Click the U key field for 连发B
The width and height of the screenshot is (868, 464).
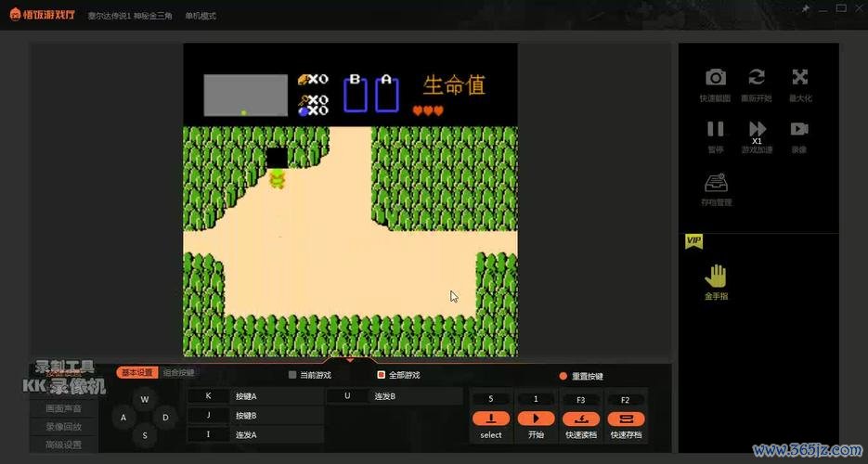click(347, 396)
